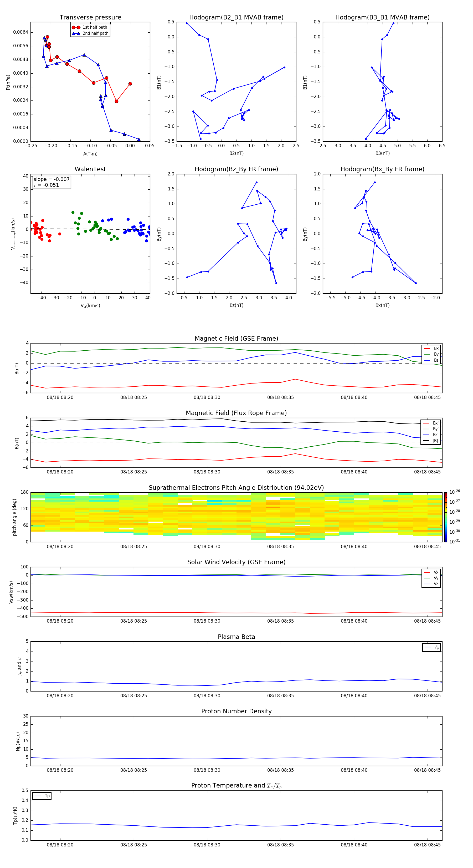Click '08/18 08:20' tick under Plasma Beta plot
This screenshot has height=868, width=473.
(60, 695)
